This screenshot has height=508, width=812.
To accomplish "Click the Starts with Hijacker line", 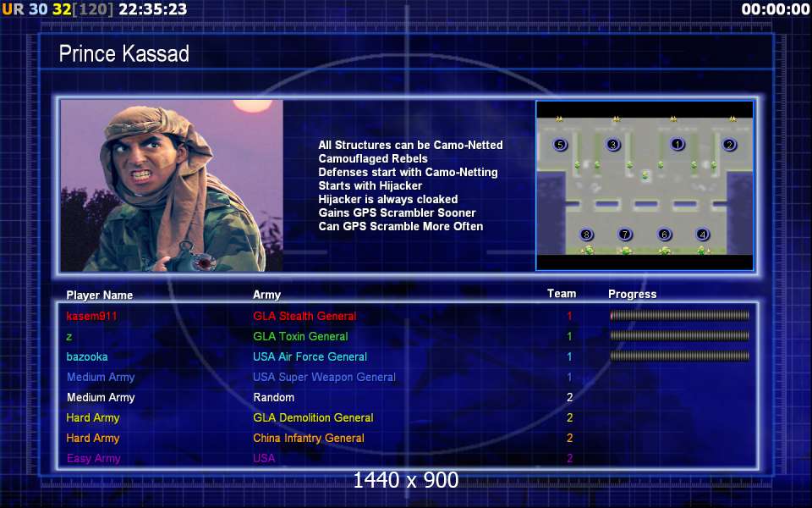I will click(x=370, y=185).
